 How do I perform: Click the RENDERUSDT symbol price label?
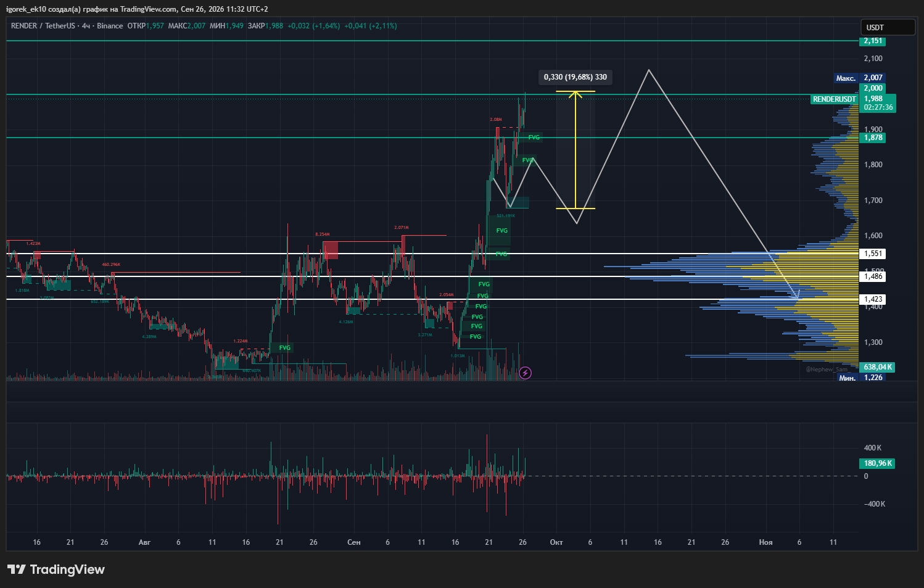tap(834, 99)
